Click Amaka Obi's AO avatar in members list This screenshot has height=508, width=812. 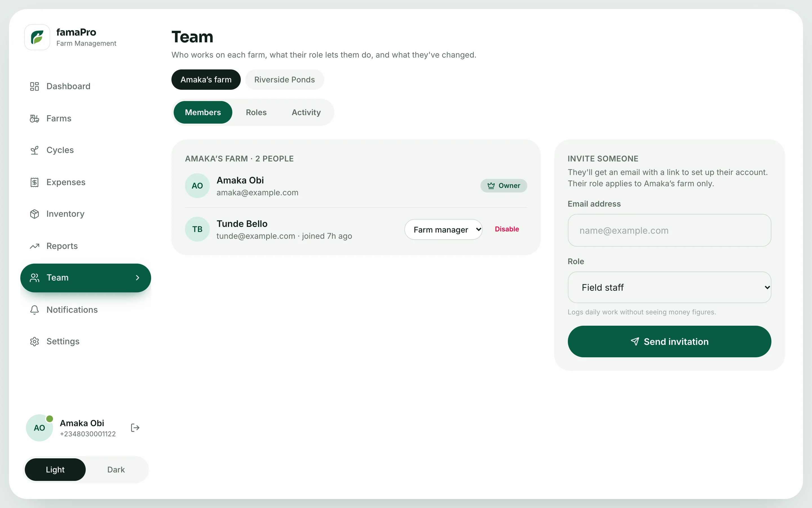point(197,186)
